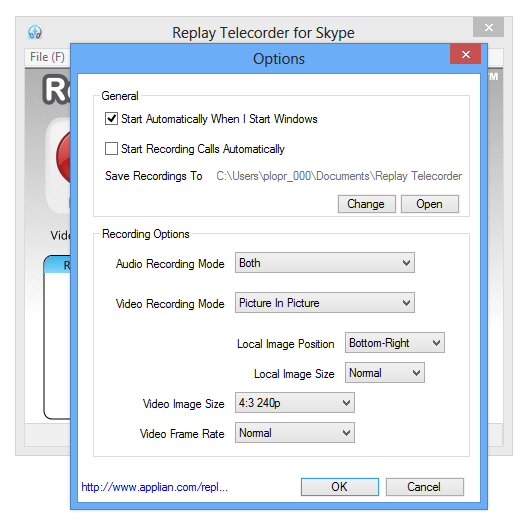The height and width of the screenshot is (521, 527).
Task: Click the Video Recording Mode label
Action: (170, 304)
